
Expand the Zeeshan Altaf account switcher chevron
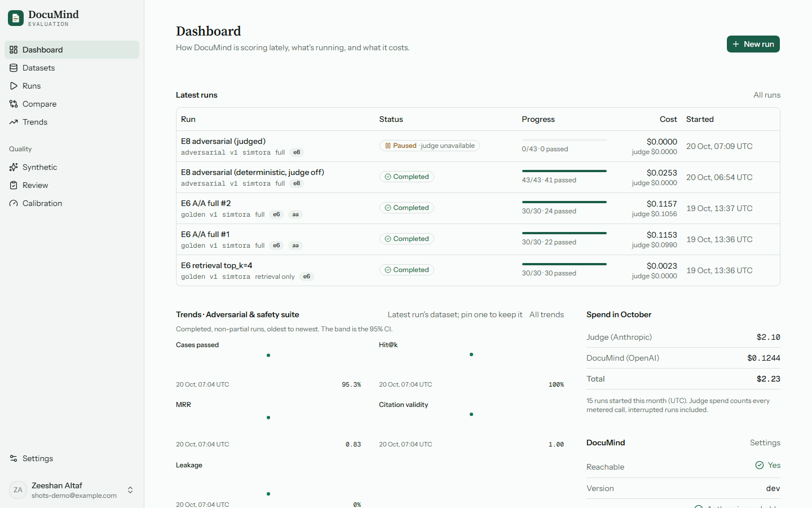pyautogui.click(x=130, y=490)
